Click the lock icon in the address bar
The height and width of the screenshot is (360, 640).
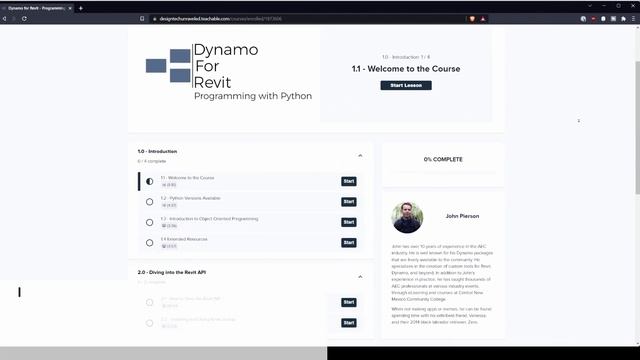pyautogui.click(x=155, y=19)
